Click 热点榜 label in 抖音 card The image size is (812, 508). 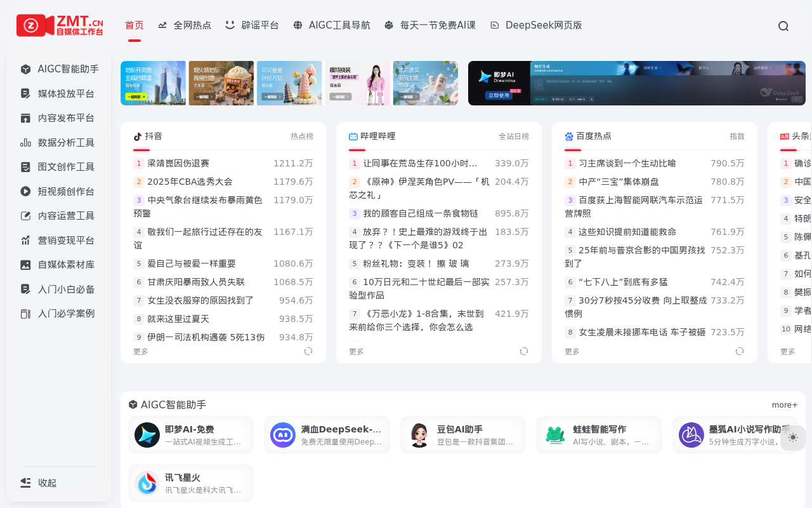pos(302,137)
